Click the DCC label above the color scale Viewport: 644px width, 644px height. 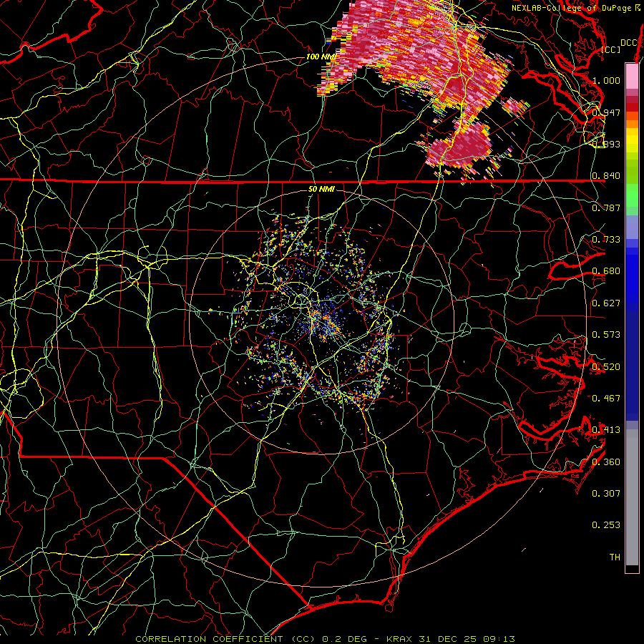point(628,43)
